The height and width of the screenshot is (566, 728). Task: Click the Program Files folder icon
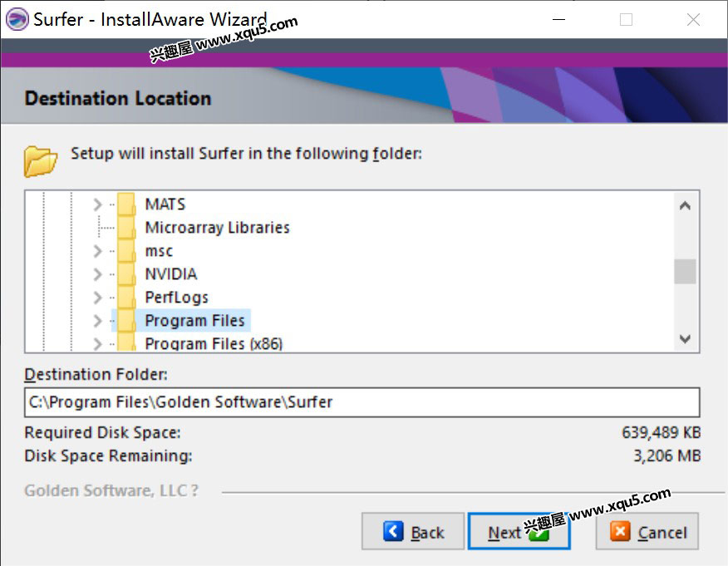(x=126, y=320)
